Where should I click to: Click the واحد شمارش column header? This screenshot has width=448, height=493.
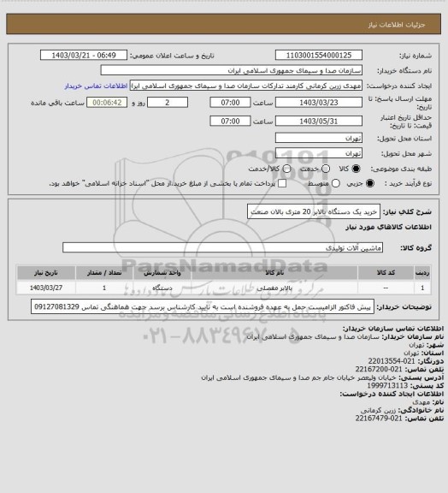point(162,272)
